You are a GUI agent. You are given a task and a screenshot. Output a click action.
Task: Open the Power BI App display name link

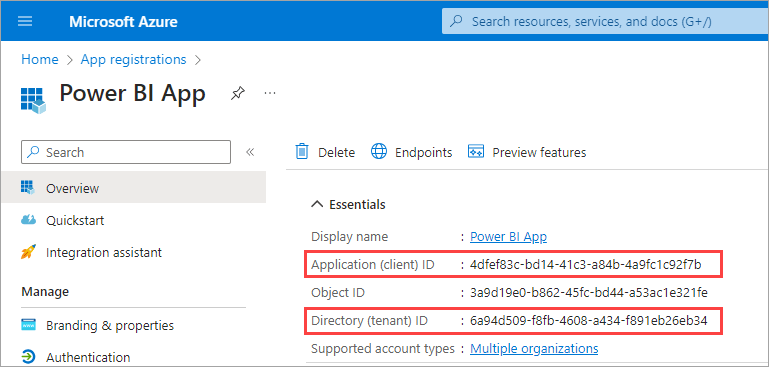[x=509, y=236]
